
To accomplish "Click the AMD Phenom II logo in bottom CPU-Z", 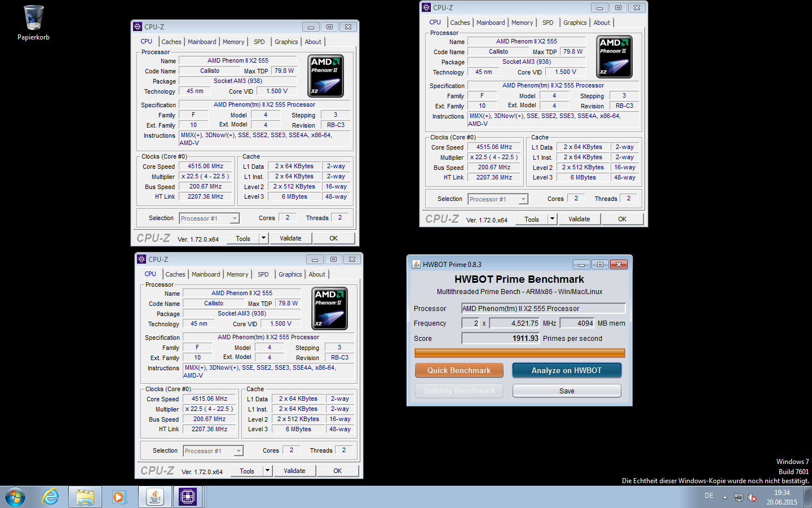I will [330, 309].
